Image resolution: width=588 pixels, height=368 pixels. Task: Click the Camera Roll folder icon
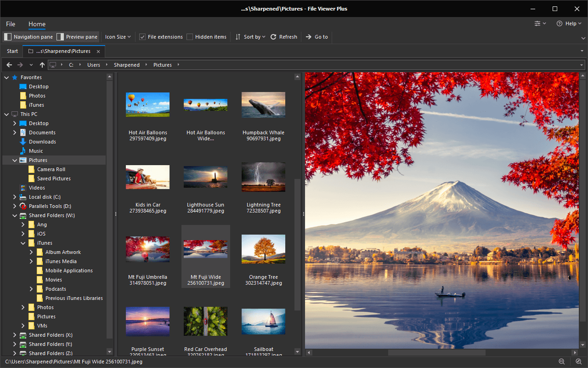point(31,169)
